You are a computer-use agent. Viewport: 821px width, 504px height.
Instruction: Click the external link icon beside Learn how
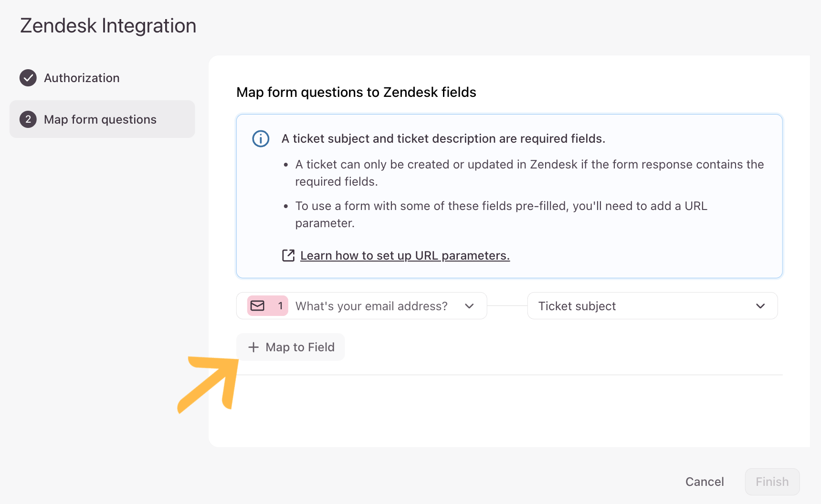(x=288, y=255)
